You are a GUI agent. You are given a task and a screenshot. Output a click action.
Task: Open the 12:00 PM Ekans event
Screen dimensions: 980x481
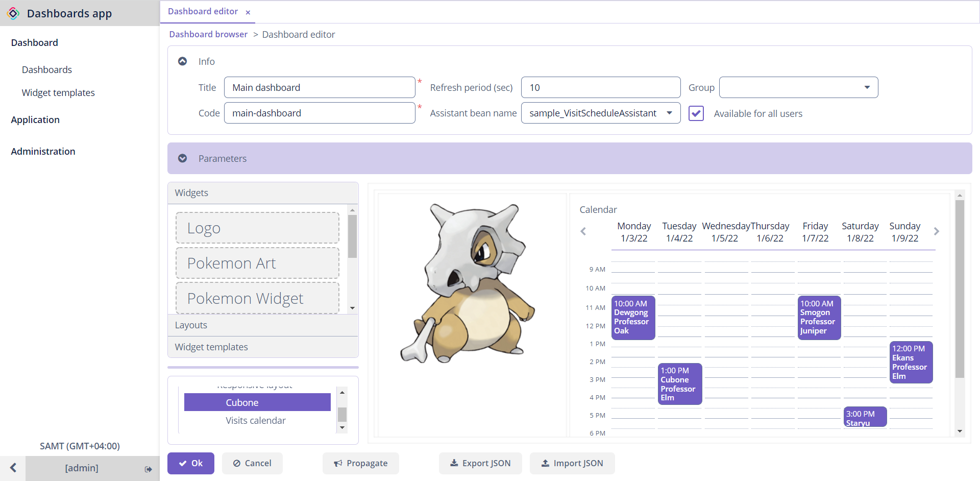[x=911, y=362]
